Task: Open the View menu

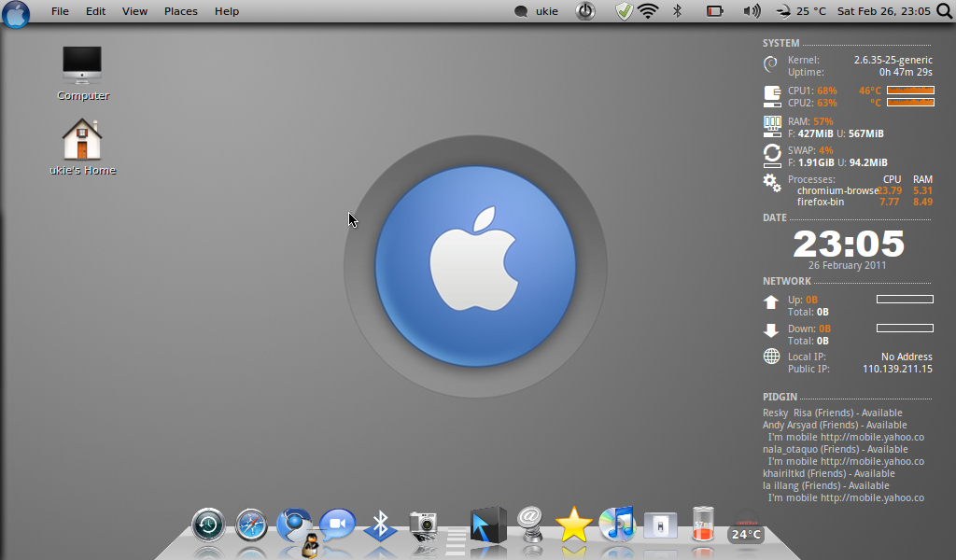Action: click(x=134, y=11)
